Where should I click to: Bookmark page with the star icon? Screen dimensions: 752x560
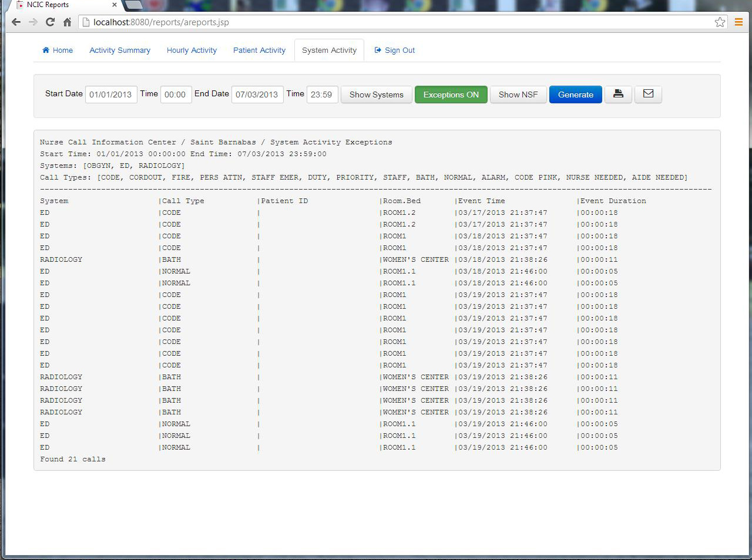click(720, 22)
